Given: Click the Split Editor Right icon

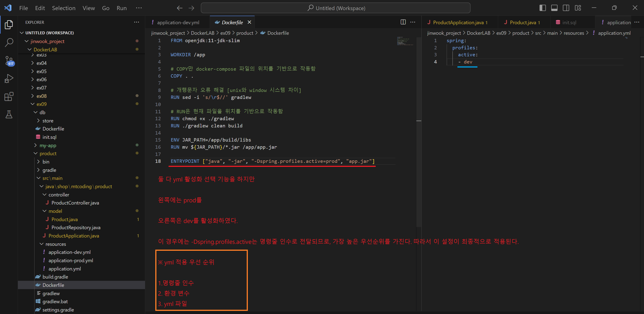Looking at the screenshot, I should [x=403, y=22].
